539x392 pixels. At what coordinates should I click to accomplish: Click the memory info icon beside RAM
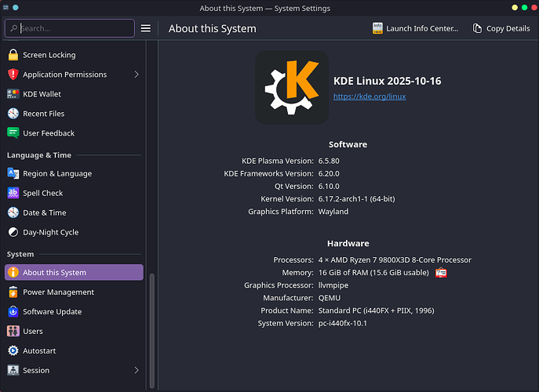(441, 273)
